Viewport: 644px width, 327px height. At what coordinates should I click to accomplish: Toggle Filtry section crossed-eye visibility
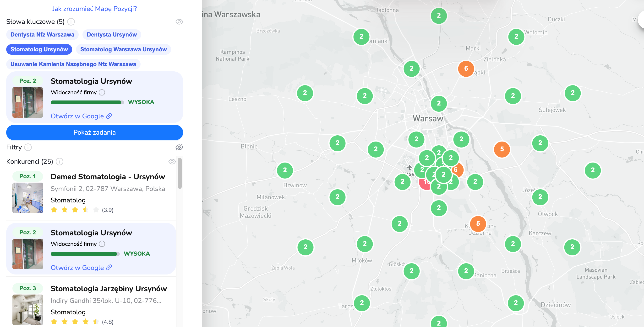tap(179, 147)
